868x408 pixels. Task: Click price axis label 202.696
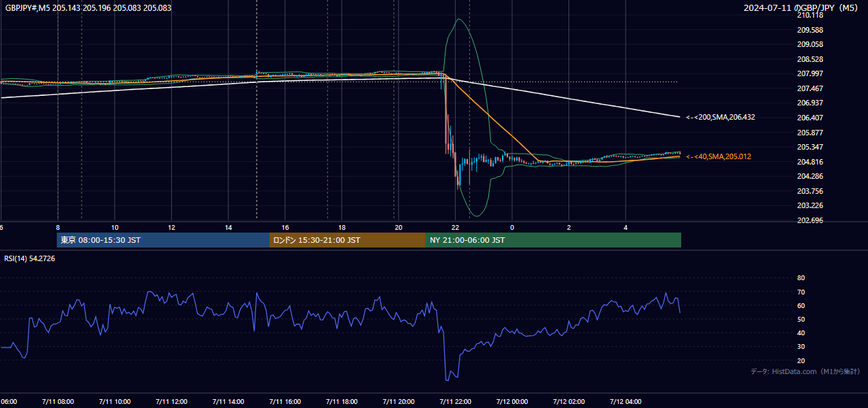(x=810, y=220)
